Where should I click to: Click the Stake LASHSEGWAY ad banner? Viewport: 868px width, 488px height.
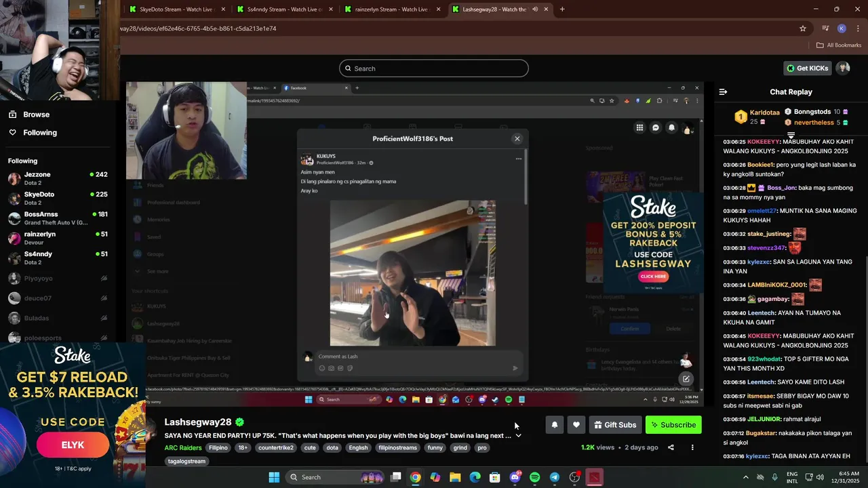[653, 242]
